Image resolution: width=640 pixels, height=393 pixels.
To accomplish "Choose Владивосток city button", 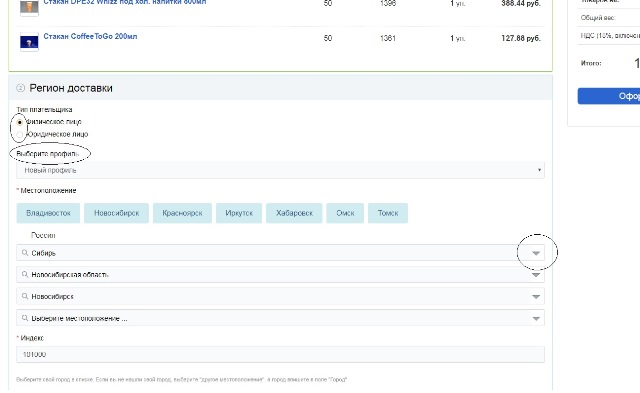I will [48, 213].
